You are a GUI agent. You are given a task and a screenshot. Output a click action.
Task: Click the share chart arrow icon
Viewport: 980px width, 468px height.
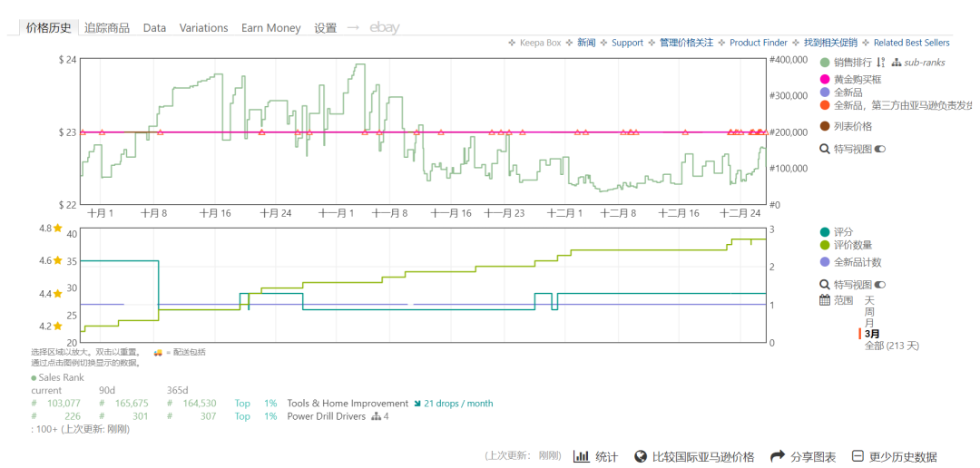[777, 456]
